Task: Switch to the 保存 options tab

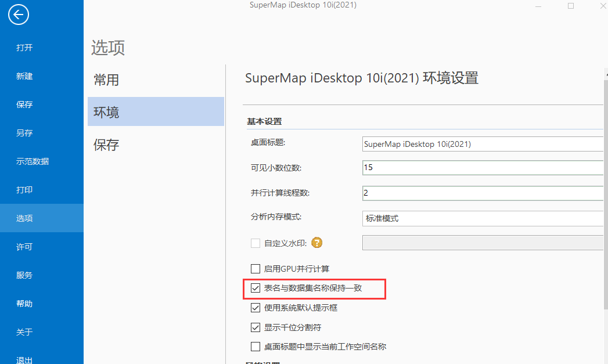Action: click(x=156, y=145)
